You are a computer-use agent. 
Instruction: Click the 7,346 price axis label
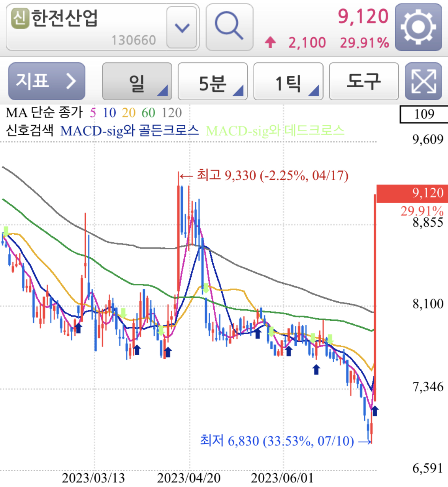tap(428, 387)
